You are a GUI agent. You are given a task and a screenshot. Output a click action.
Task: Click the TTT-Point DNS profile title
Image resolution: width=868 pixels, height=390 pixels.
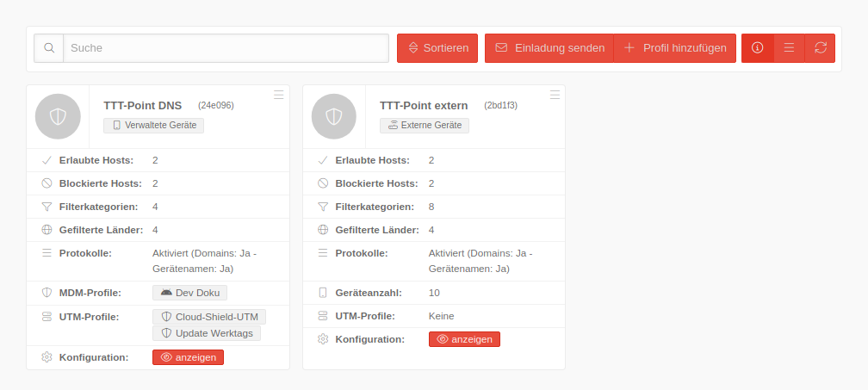[142, 106]
